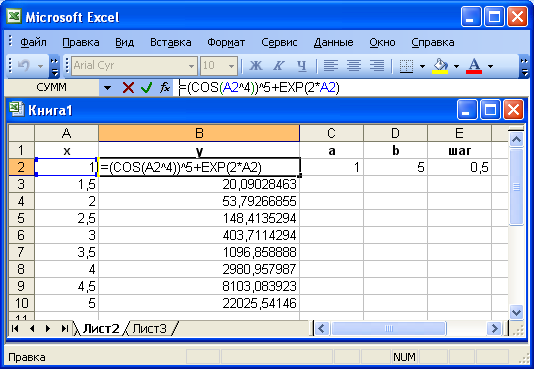Click cell D2 containing 5
534x369 pixels.
(x=395, y=167)
